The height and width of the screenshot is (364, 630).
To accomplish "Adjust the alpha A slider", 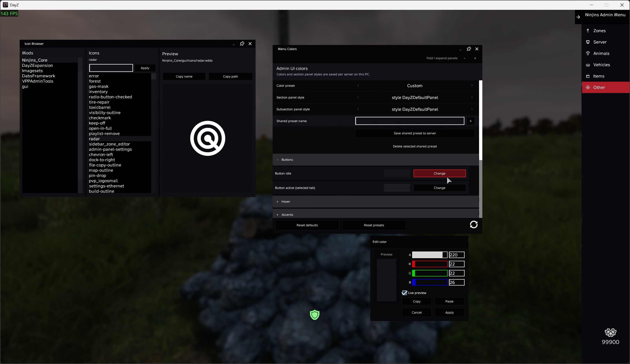I will (430, 255).
